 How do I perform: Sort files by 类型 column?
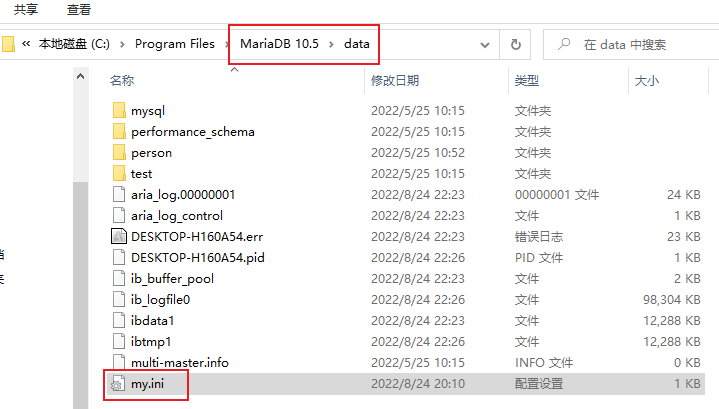pyautogui.click(x=526, y=81)
